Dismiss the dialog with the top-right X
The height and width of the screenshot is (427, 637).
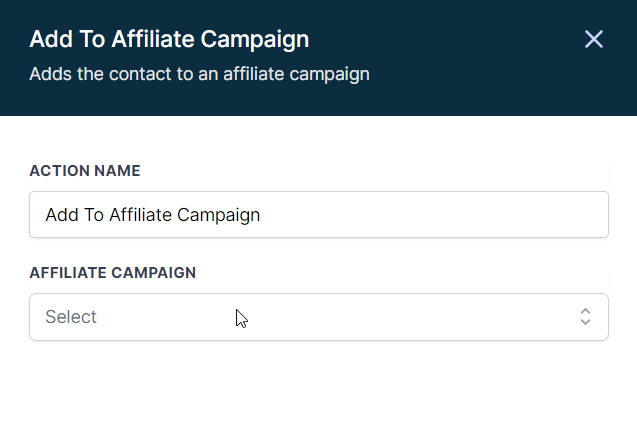594,39
